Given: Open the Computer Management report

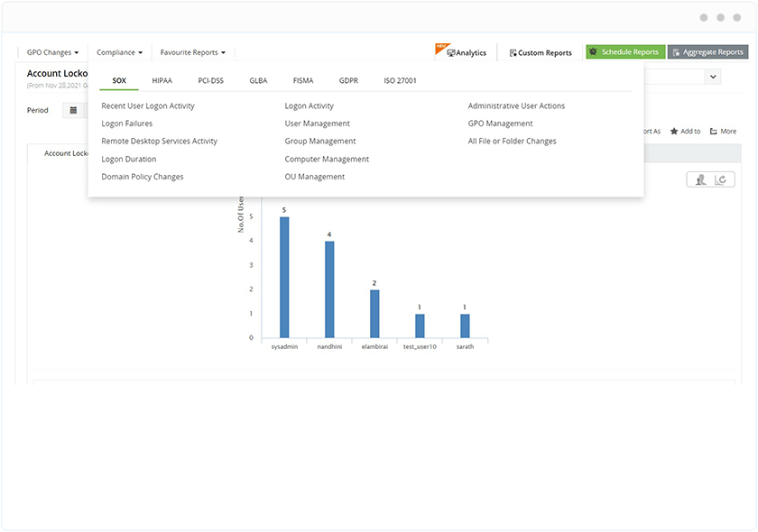Looking at the screenshot, I should (327, 159).
